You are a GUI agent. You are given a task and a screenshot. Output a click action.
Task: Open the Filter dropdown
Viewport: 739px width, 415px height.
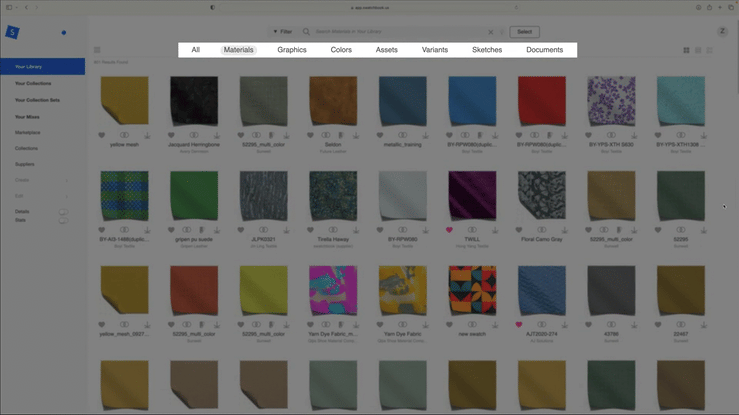pyautogui.click(x=283, y=32)
